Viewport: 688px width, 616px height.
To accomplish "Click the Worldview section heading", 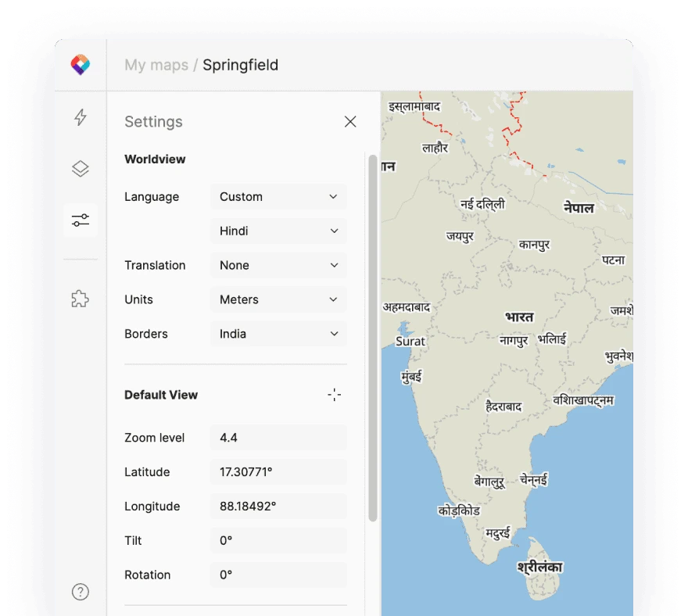I will (x=155, y=159).
